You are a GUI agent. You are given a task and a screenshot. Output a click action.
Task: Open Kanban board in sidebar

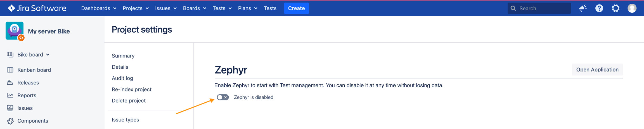click(34, 70)
